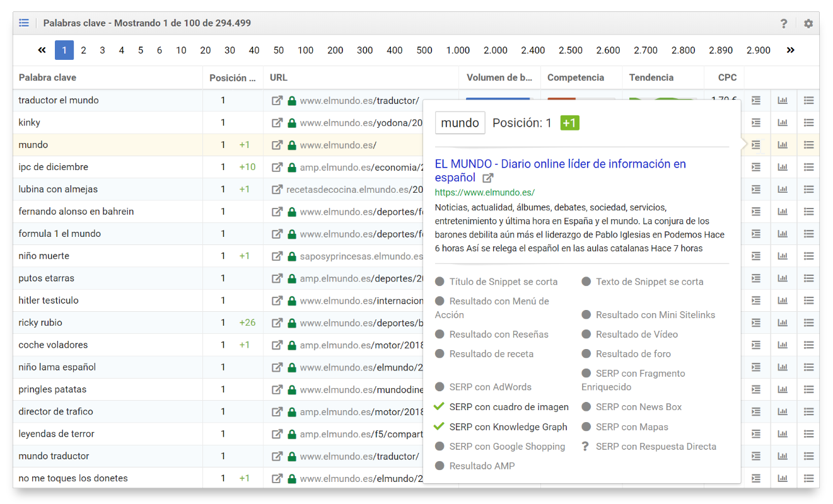Click the mundo keyword box in popup

click(x=460, y=123)
